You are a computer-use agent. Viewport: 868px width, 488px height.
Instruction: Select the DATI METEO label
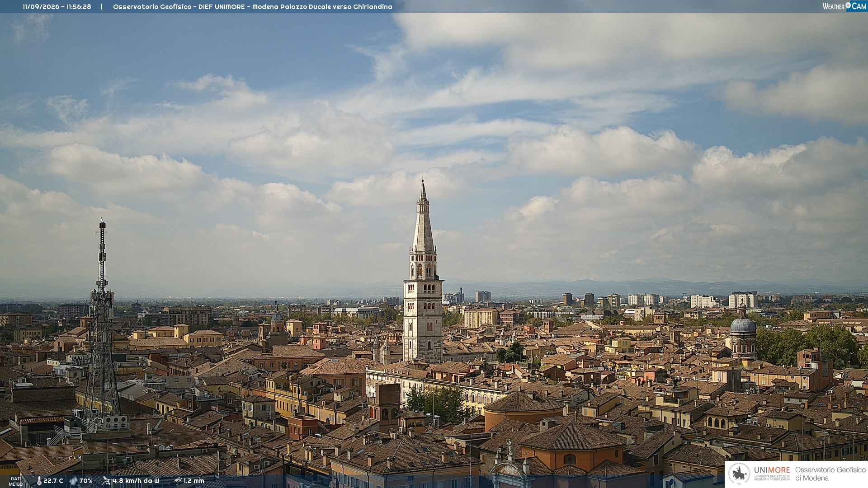tap(16, 482)
